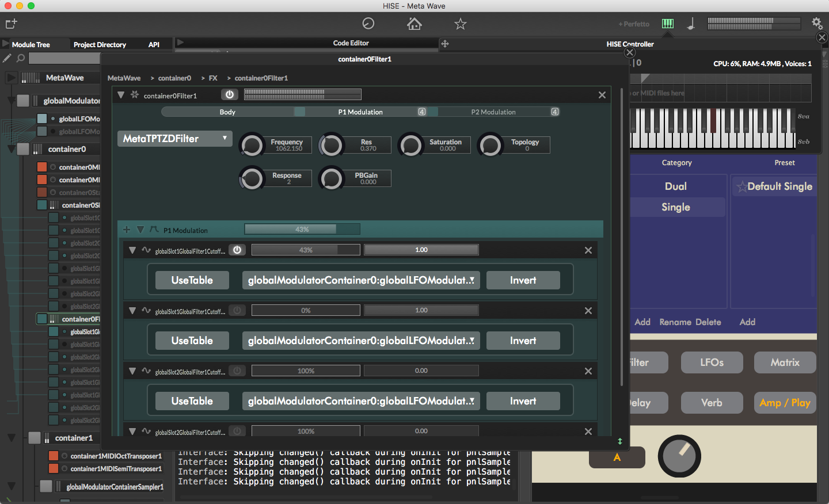Screen dimensions: 829x504
Task: Remove the first globalSlot1GlobalFilter1Cutoff modulator via its X
Action: pos(588,250)
